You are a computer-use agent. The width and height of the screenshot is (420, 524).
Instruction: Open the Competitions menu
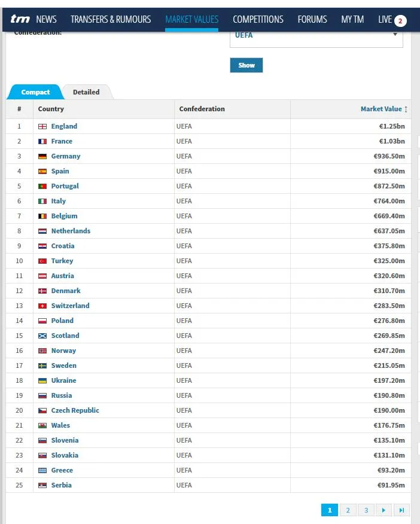pos(258,19)
